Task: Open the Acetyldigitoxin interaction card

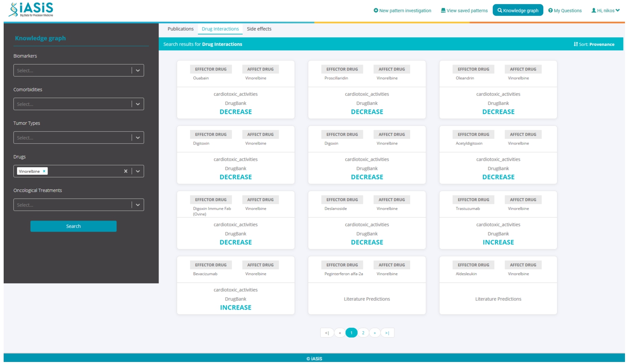Action: pos(499,155)
